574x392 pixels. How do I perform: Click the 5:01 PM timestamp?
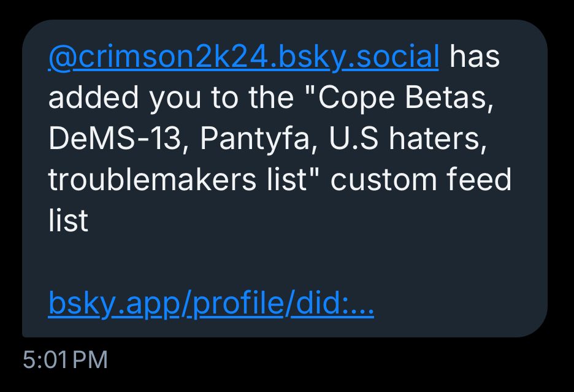[x=65, y=359]
